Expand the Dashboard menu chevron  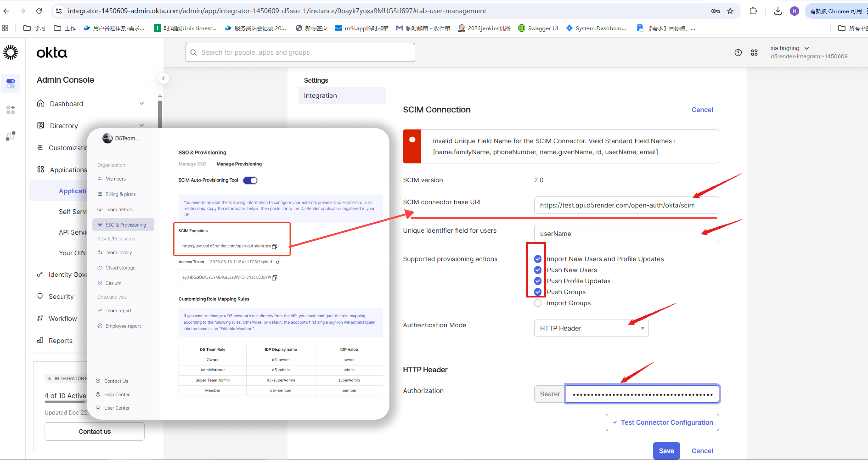point(141,104)
